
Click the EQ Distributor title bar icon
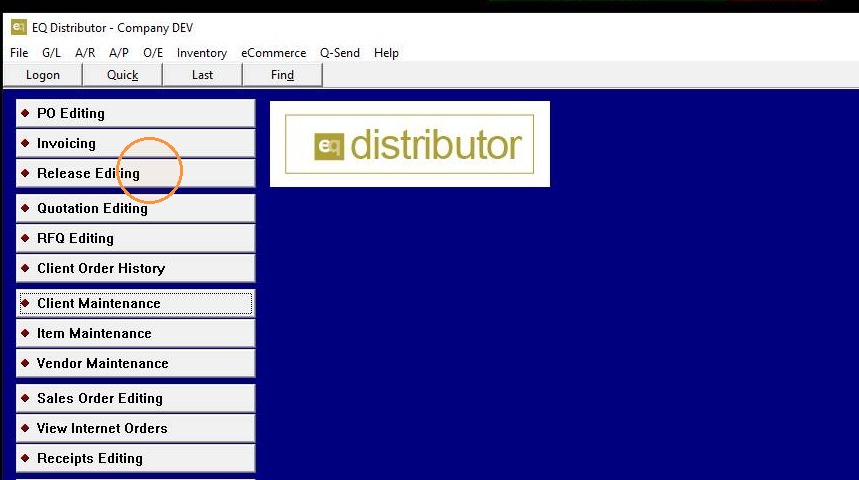click(19, 27)
